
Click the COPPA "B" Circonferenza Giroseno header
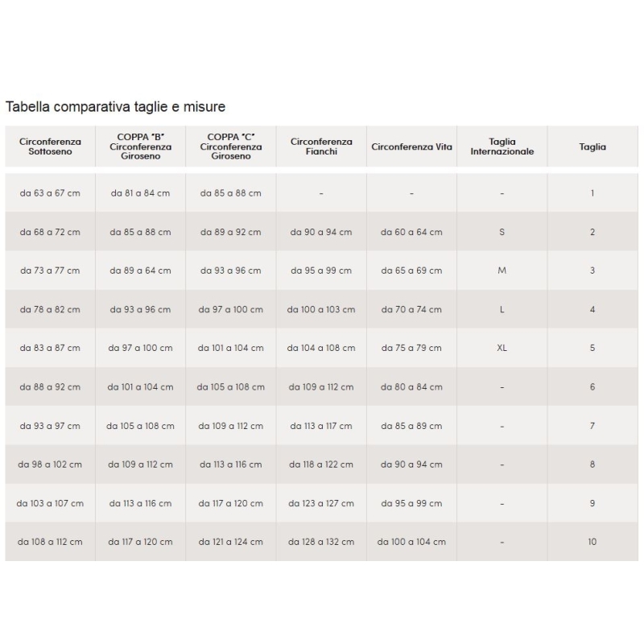(140, 147)
